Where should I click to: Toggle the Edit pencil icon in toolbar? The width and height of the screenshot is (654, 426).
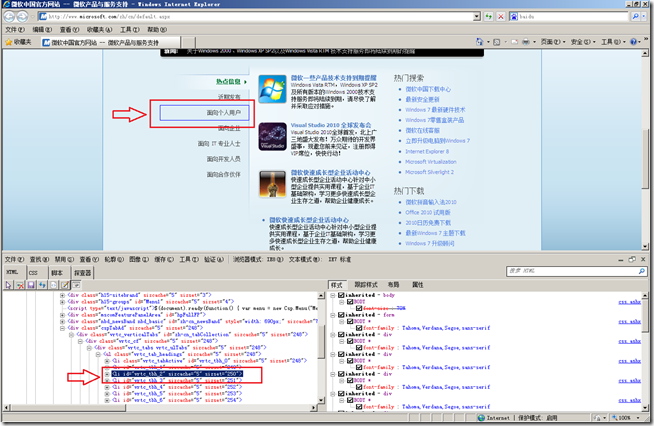65,285
